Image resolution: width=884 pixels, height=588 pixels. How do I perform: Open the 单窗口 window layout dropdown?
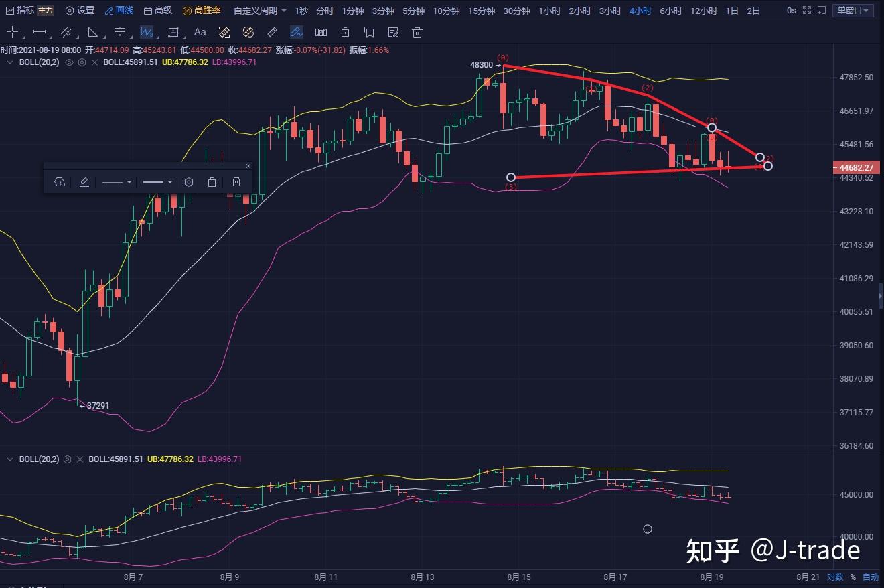point(853,11)
